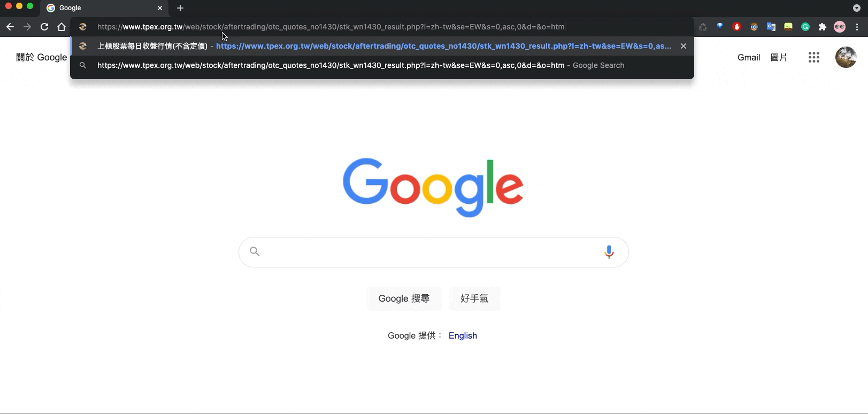Open a new tab with plus
Image resolution: width=868 pixels, height=414 pixels.
[180, 8]
